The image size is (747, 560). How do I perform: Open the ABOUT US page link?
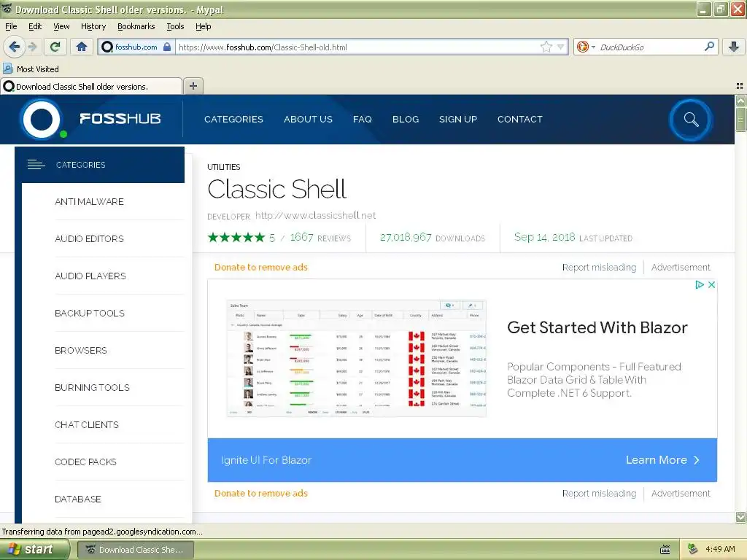(x=308, y=119)
